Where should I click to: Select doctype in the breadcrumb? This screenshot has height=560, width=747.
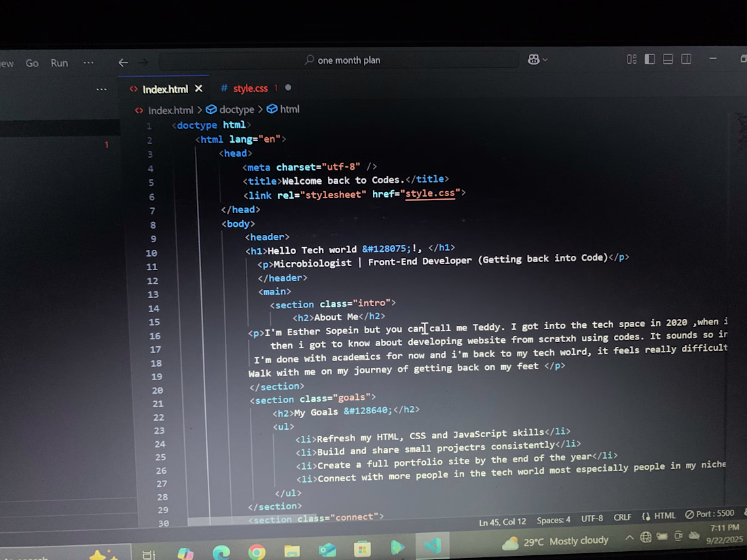[236, 109]
